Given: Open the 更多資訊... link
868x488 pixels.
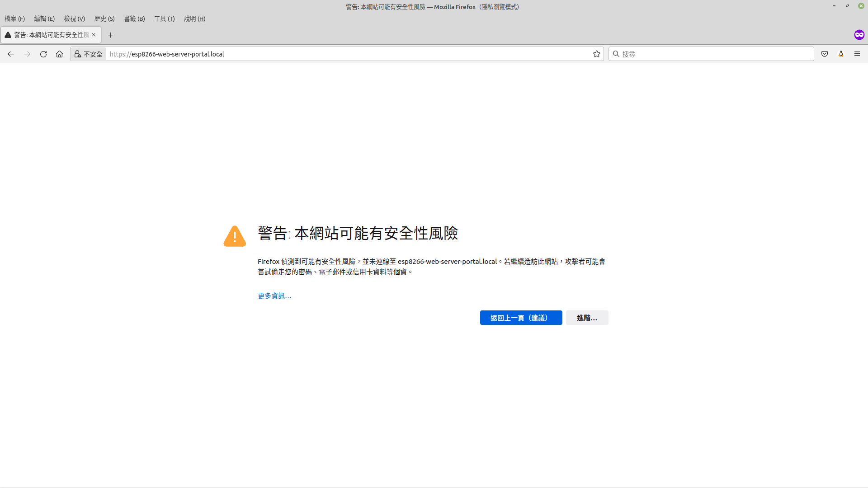Looking at the screenshot, I should [x=274, y=296].
